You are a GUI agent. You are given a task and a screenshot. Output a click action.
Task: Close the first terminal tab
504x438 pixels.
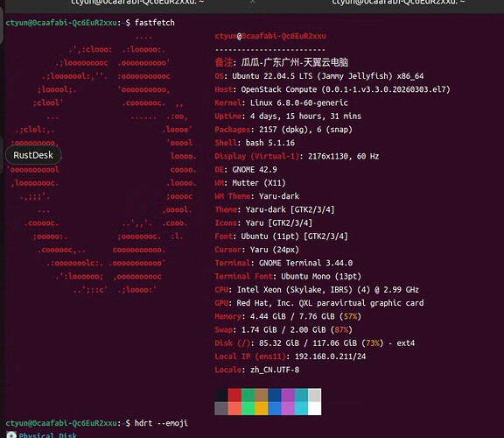pos(253,2)
